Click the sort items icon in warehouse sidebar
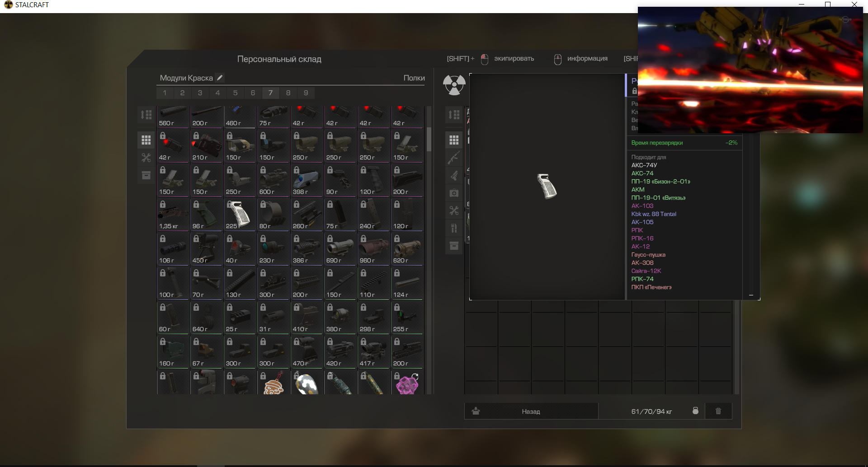The image size is (868, 467). (146, 115)
